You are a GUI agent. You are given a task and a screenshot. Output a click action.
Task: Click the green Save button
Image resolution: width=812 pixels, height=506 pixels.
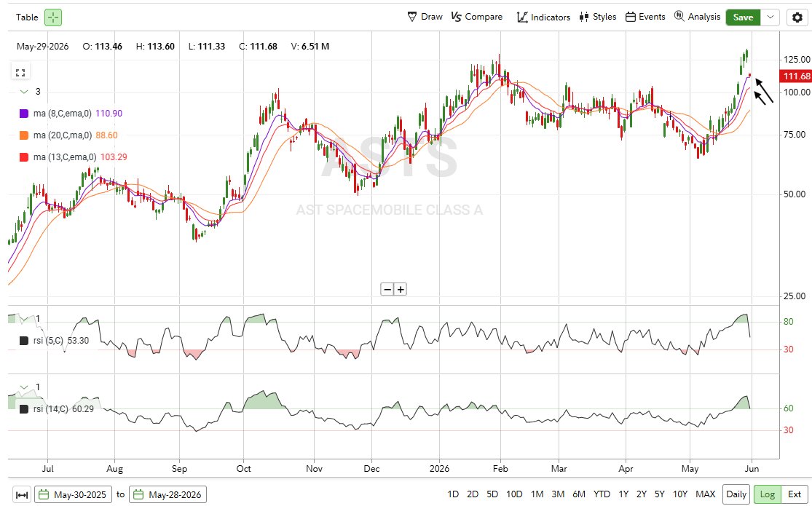743,17
